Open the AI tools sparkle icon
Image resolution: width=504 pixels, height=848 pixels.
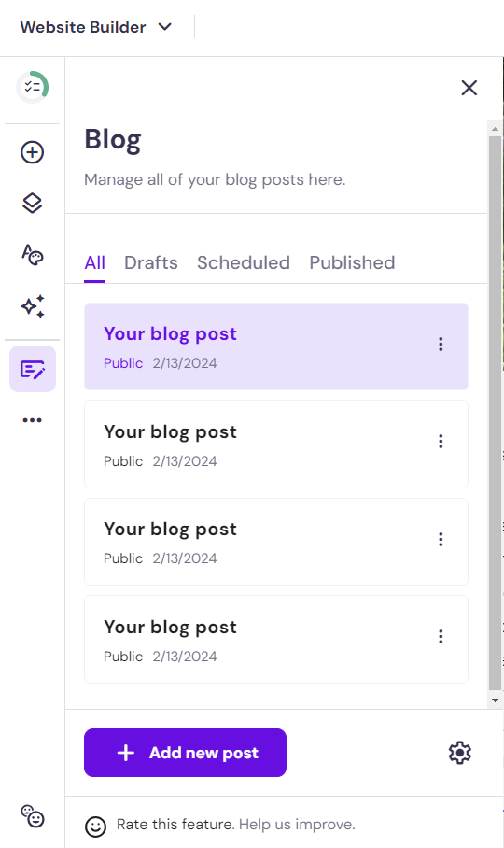click(33, 306)
